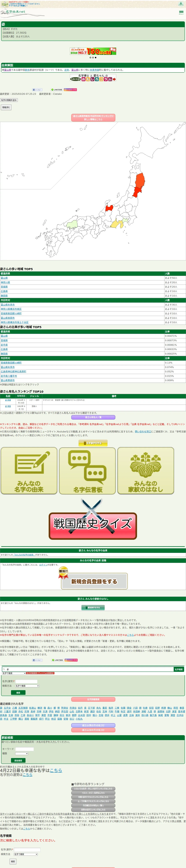The height and width of the screenshot is (868, 186).
Task: Open 名字で検索 dropdown under the search bar
Action: pos(14,673)
